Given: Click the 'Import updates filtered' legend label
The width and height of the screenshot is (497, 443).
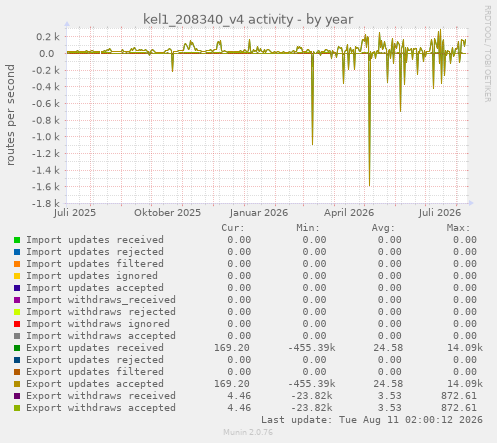Looking at the screenshot, I should click(95, 264).
